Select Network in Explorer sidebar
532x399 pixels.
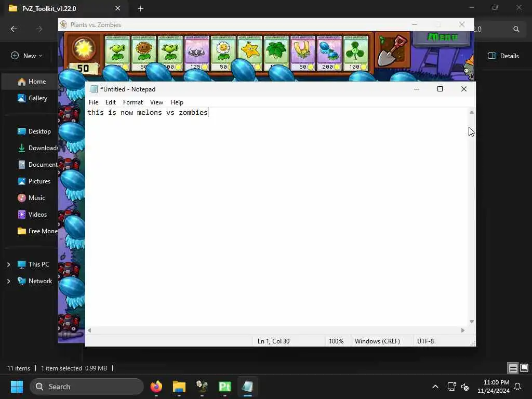pos(35,281)
